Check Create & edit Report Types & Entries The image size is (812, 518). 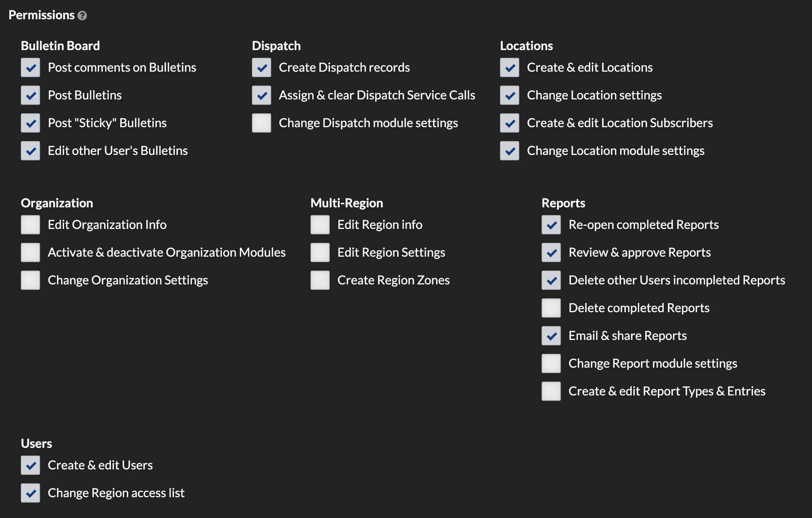551,391
